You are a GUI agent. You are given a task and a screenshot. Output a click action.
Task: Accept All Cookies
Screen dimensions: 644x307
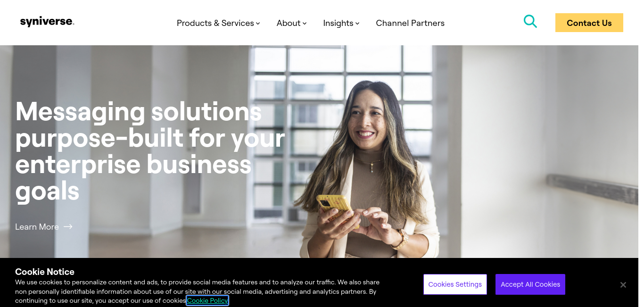click(x=530, y=284)
